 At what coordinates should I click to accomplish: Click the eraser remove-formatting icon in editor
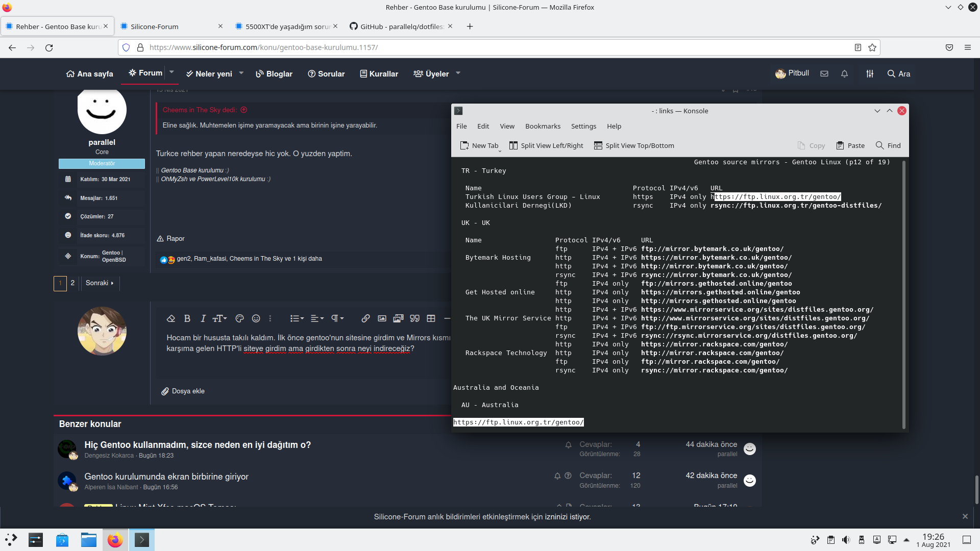(171, 318)
